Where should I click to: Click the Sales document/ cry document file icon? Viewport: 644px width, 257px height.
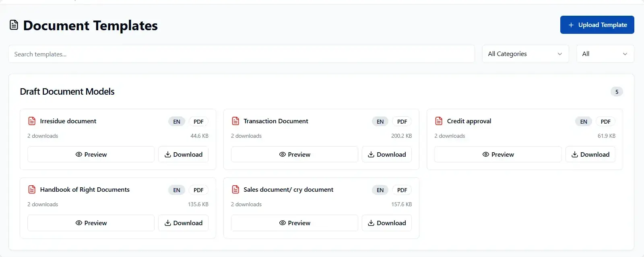point(235,190)
